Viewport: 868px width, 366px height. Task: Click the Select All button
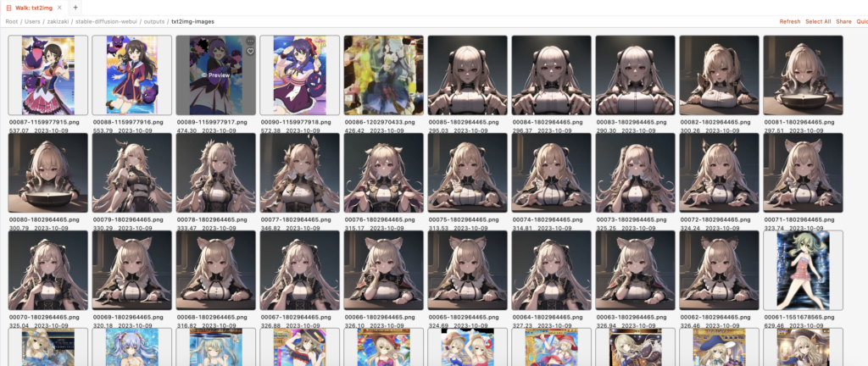click(818, 21)
